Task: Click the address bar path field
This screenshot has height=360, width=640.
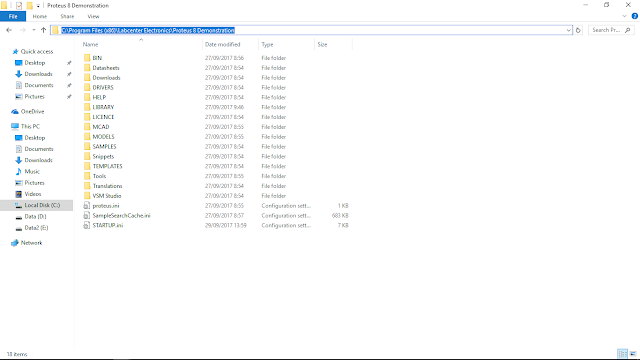Action: [x=311, y=30]
